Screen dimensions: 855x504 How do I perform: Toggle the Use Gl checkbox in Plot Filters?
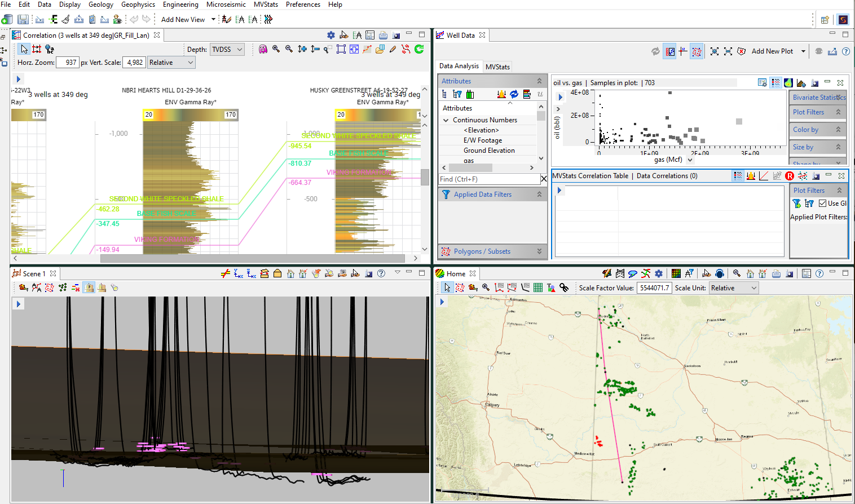822,204
